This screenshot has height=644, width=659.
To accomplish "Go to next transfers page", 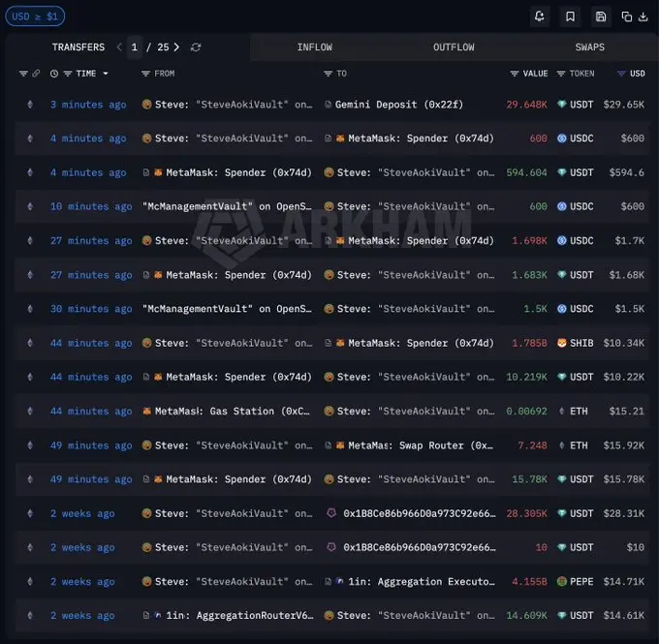I will pos(176,47).
